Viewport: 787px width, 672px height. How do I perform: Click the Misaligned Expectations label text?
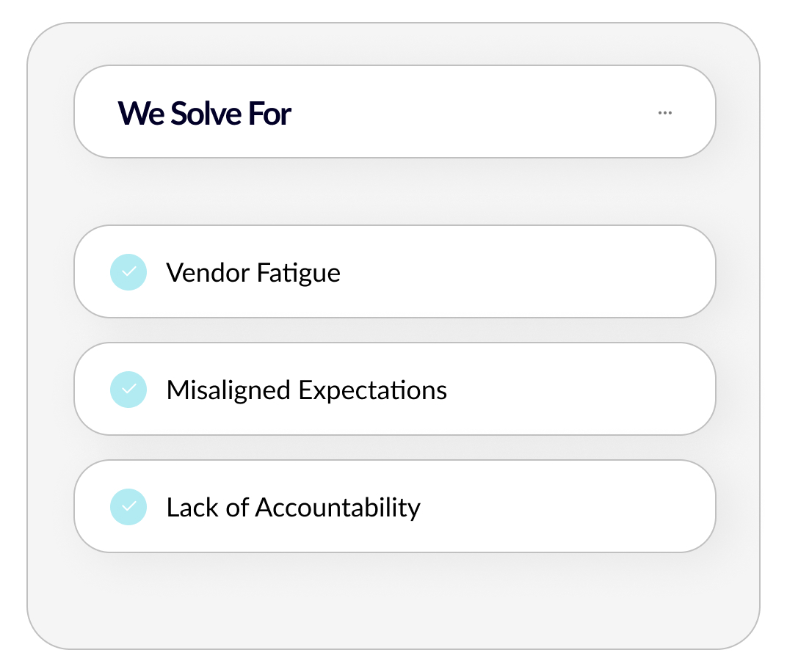tap(306, 390)
